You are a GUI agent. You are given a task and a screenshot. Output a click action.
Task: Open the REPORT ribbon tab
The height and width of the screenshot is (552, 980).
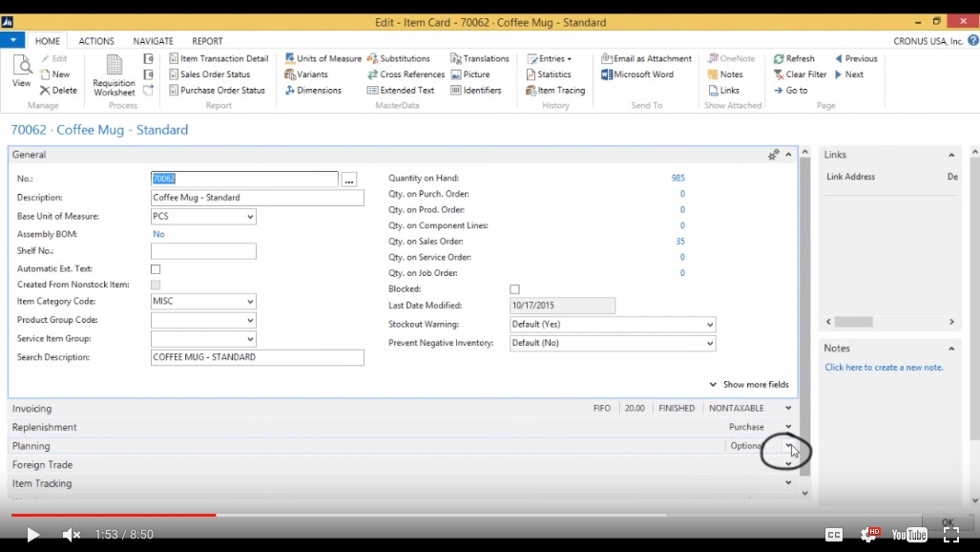[x=207, y=40]
